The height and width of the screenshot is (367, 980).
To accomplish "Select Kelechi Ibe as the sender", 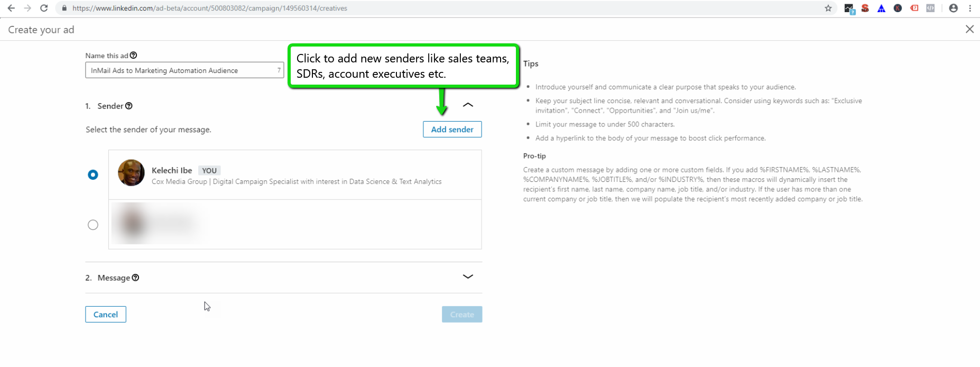I will (x=93, y=174).
